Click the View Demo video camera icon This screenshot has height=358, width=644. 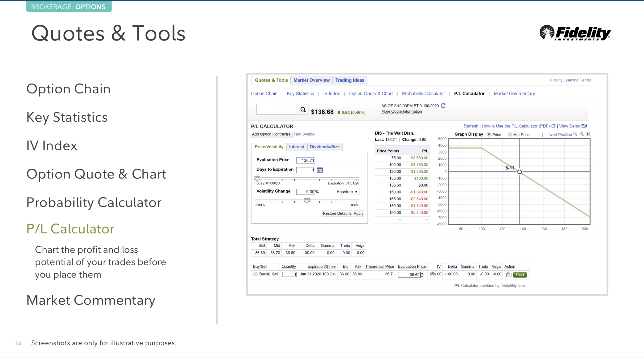(x=584, y=126)
